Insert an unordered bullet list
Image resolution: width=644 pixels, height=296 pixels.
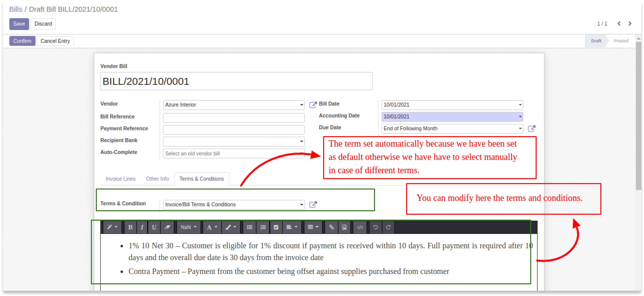click(249, 227)
